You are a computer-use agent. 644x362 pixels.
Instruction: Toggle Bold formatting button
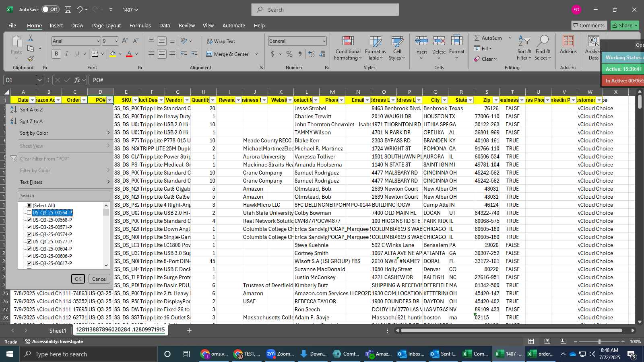pyautogui.click(x=56, y=54)
